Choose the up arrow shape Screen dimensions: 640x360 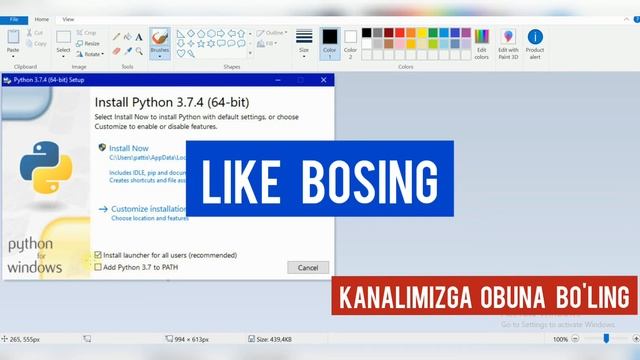pyautogui.click(x=241, y=33)
